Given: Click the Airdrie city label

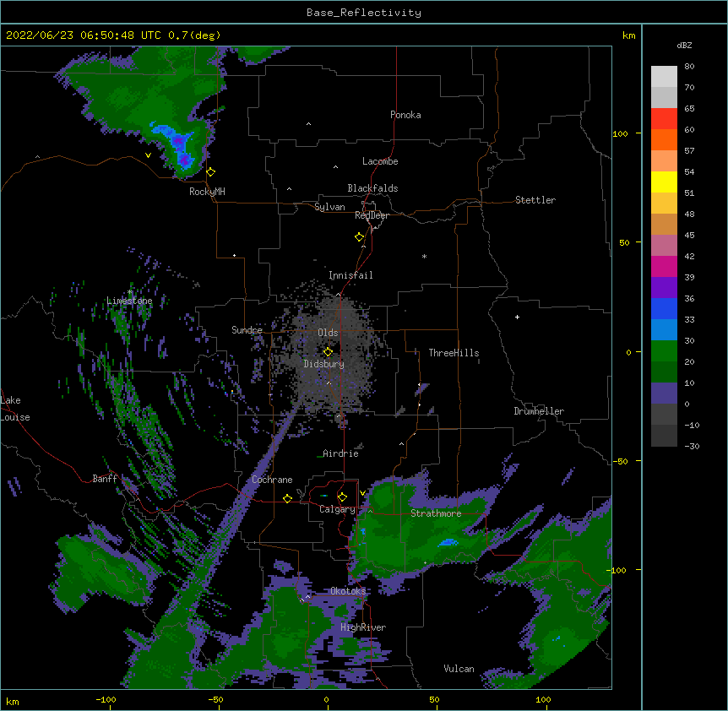Looking at the screenshot, I should point(340,453).
